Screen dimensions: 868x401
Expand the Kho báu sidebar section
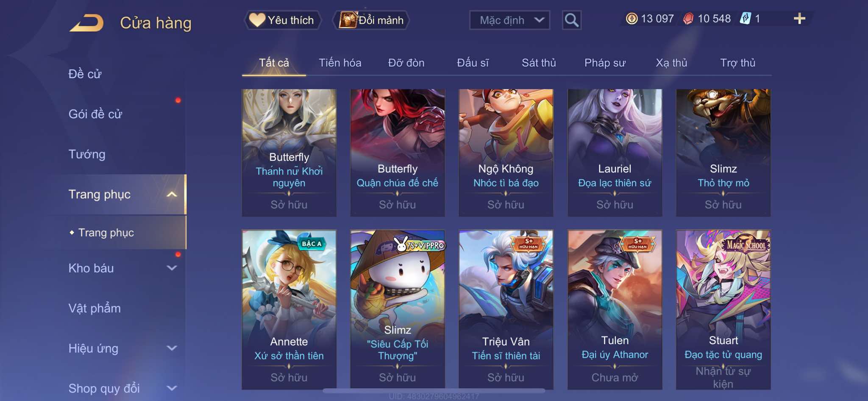[172, 268]
